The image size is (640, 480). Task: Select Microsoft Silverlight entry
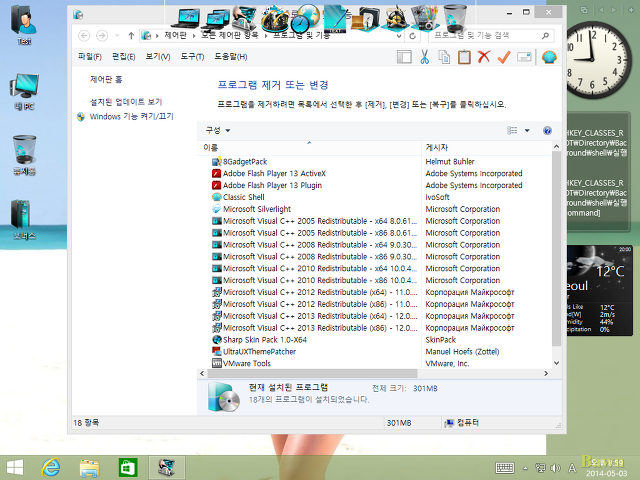(x=257, y=209)
